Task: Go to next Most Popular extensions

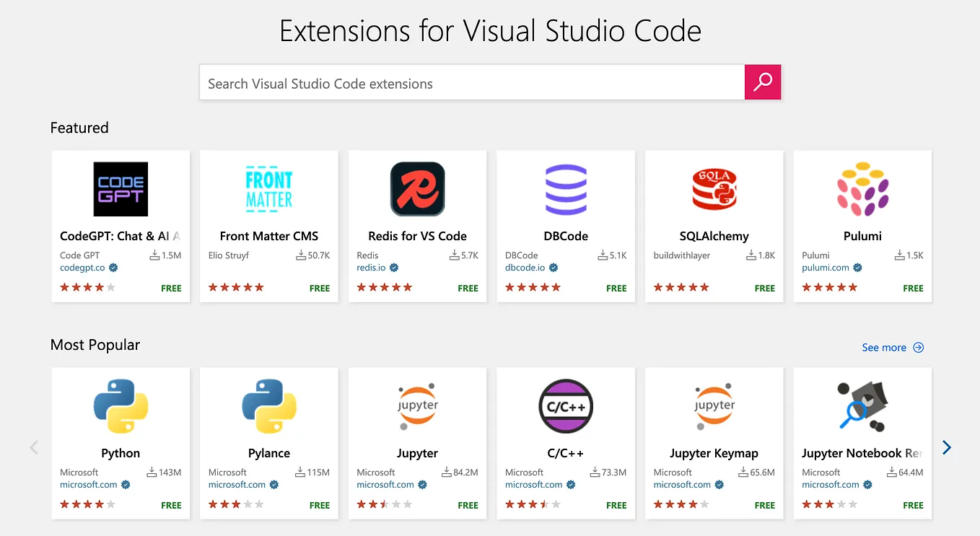Action: click(947, 448)
